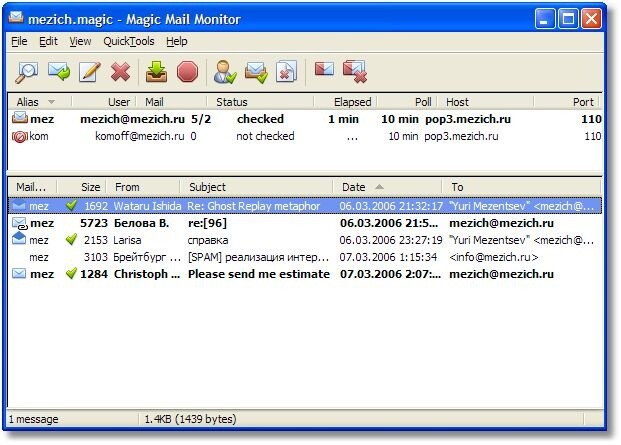Sort accounts by the User column header
The width and height of the screenshot is (621, 445).
pyautogui.click(x=119, y=102)
